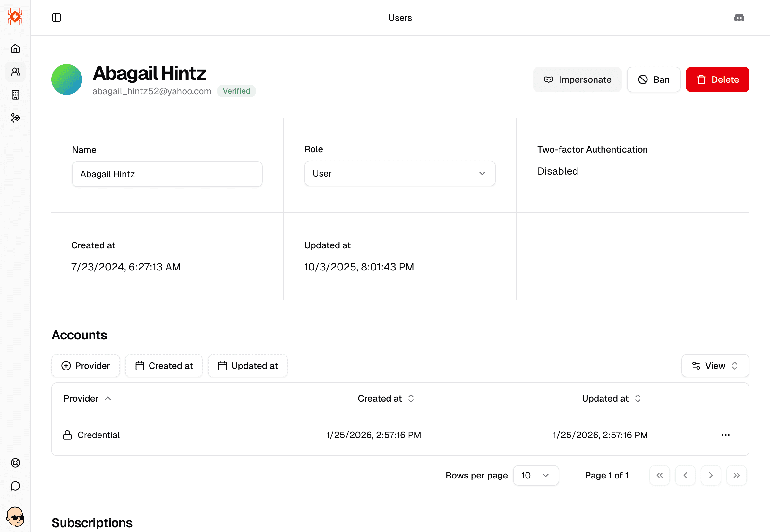This screenshot has width=770, height=532.
Task: Sort accounts by Created at column
Action: pyautogui.click(x=386, y=398)
